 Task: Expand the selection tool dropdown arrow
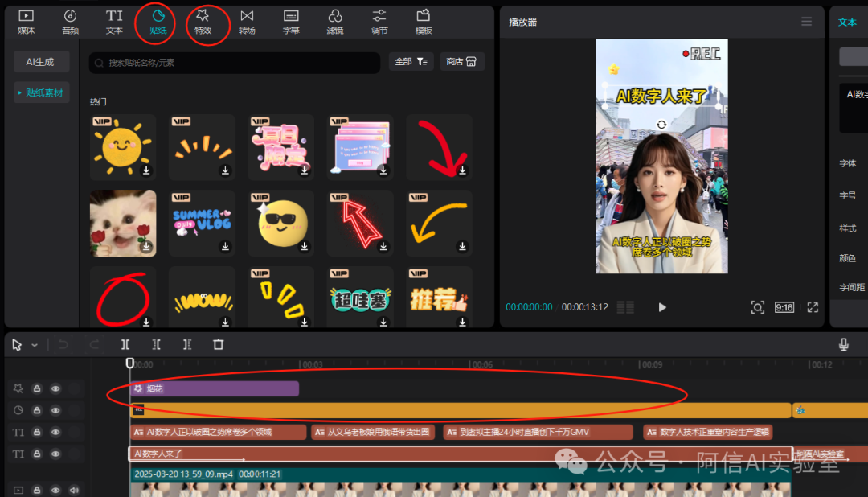(x=35, y=345)
